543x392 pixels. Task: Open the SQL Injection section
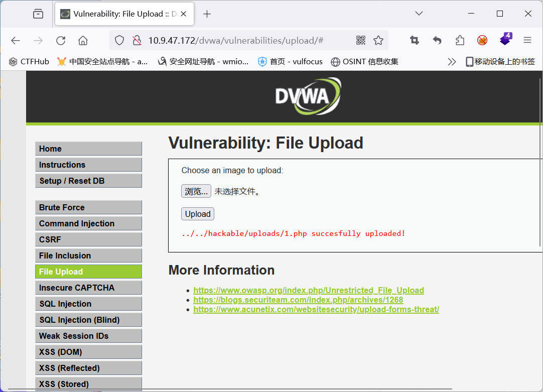(x=89, y=304)
